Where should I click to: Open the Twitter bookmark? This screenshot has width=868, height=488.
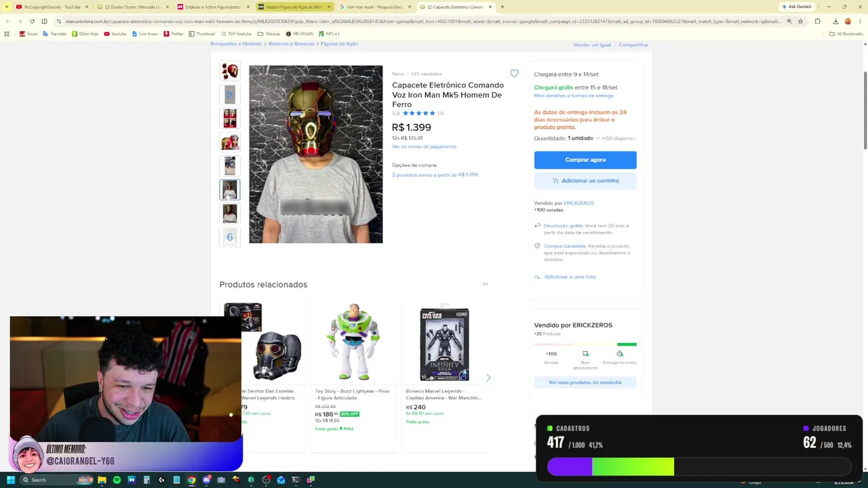174,33
